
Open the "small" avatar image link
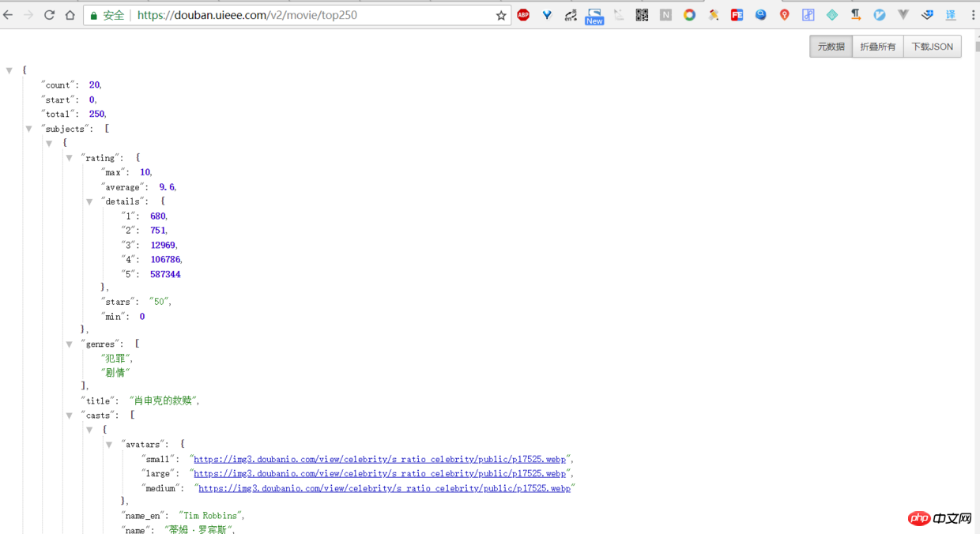tap(380, 459)
